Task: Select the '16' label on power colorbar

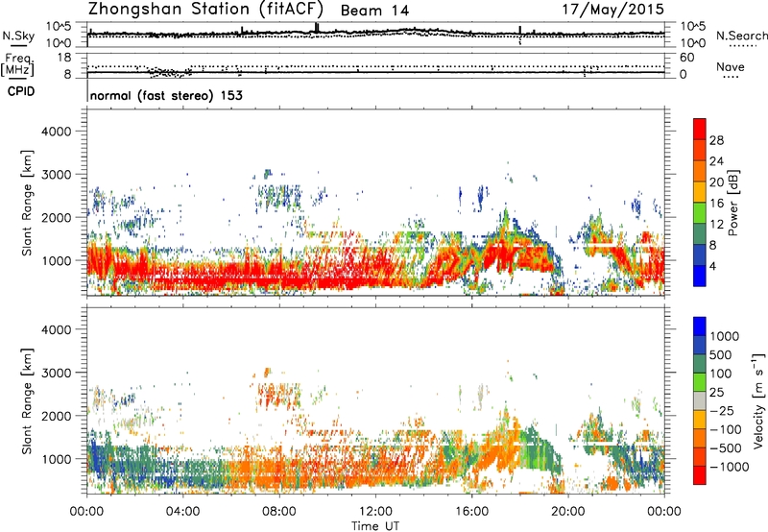Action: [x=716, y=204]
